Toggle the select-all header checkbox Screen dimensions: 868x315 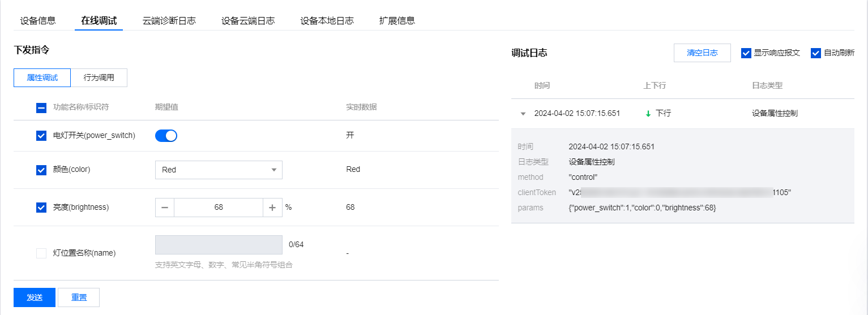pos(41,107)
